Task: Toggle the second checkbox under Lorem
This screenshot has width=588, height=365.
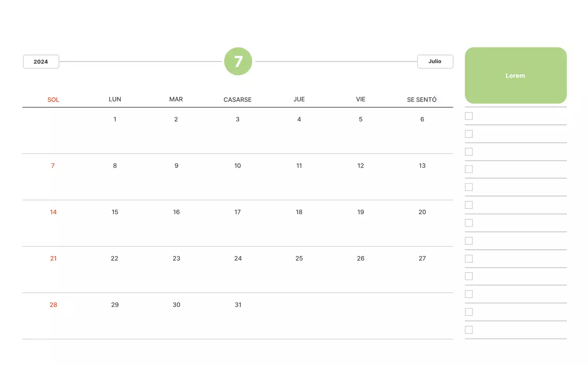Action: [469, 134]
